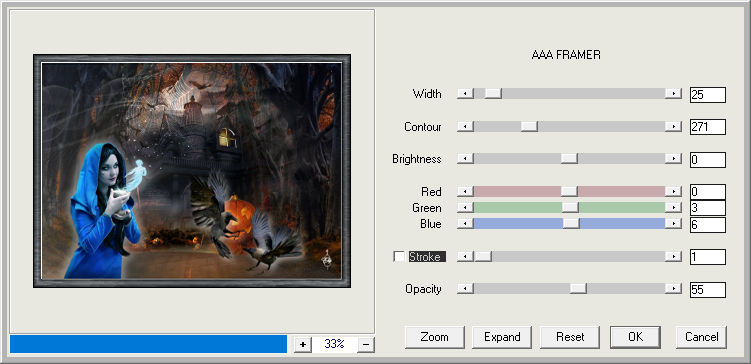Click the Green slider left arrow
Image resolution: width=751 pixels, height=364 pixels.
coord(465,207)
